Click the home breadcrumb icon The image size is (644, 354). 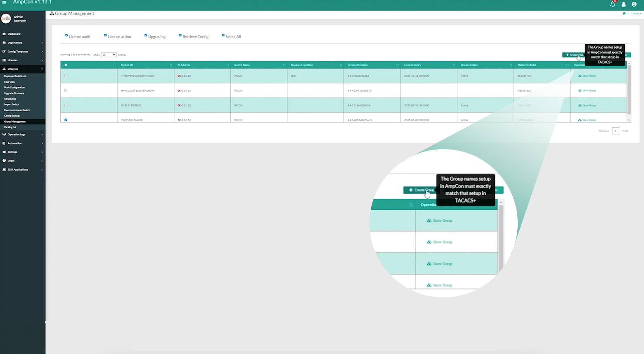(624, 13)
